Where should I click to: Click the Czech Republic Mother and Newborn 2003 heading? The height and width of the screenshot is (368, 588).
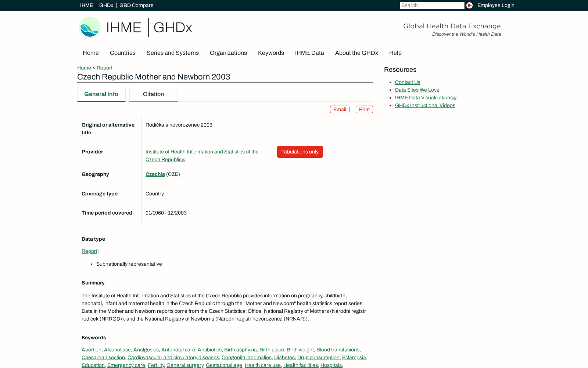pos(154,77)
